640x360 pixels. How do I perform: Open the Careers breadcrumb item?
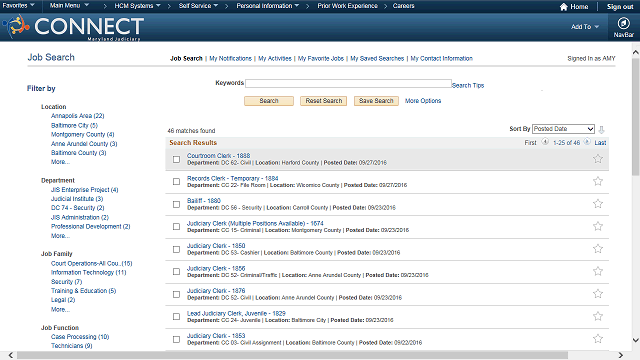coord(403,6)
